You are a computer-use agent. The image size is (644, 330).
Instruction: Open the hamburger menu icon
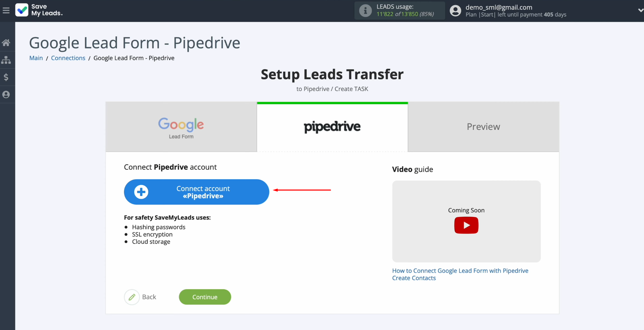[x=6, y=11]
